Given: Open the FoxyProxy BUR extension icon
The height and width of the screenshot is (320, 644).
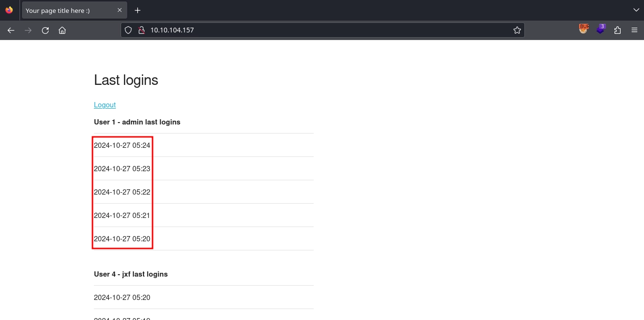Looking at the screenshot, I should (583, 30).
